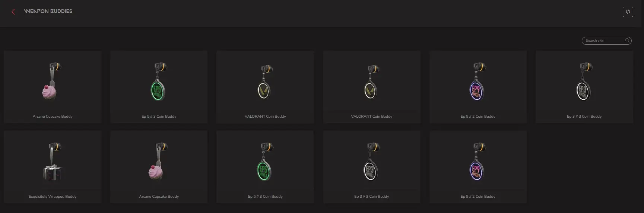Select VALORANT Coin Buddy next to Ep 5 // 3
Screen dimensions: 644x213
pyautogui.click(x=265, y=87)
